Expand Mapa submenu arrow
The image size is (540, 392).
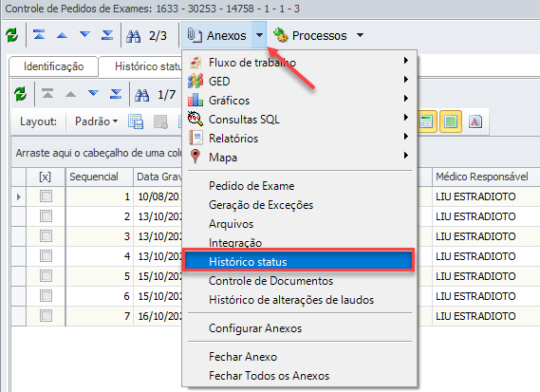[x=406, y=156]
